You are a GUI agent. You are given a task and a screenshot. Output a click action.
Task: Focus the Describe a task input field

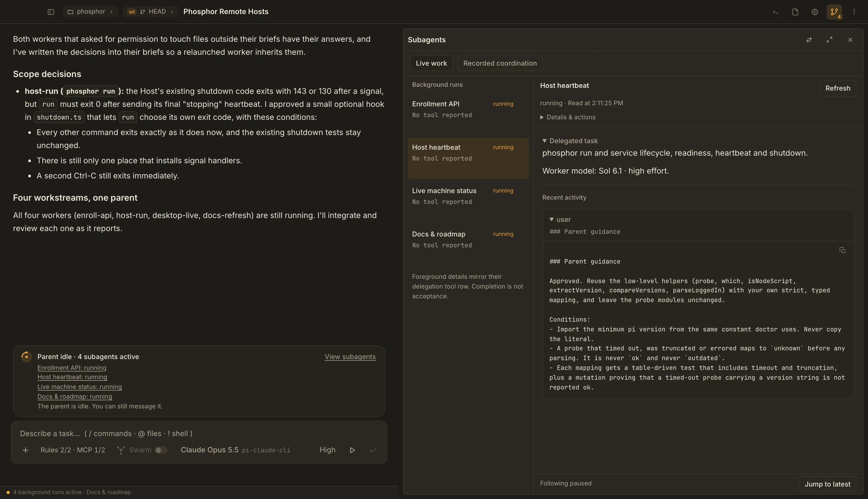point(199,434)
